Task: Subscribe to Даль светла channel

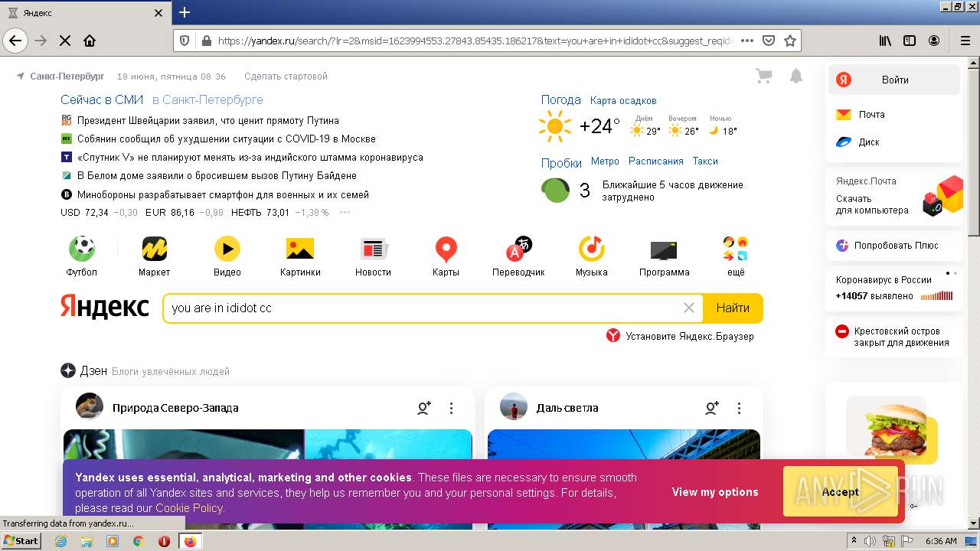Action: [x=711, y=408]
